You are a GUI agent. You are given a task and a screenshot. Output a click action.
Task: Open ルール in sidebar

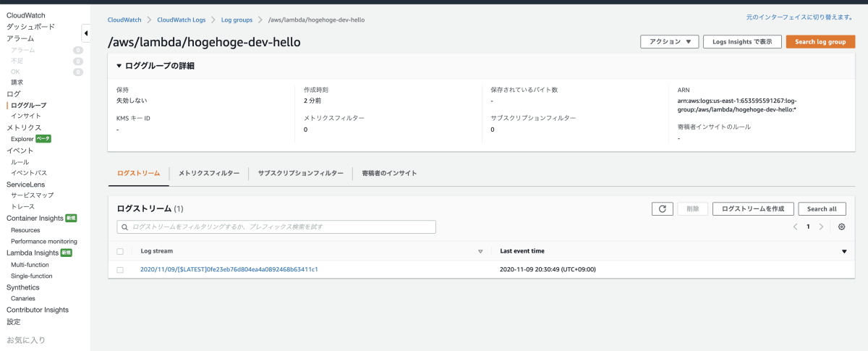click(20, 162)
